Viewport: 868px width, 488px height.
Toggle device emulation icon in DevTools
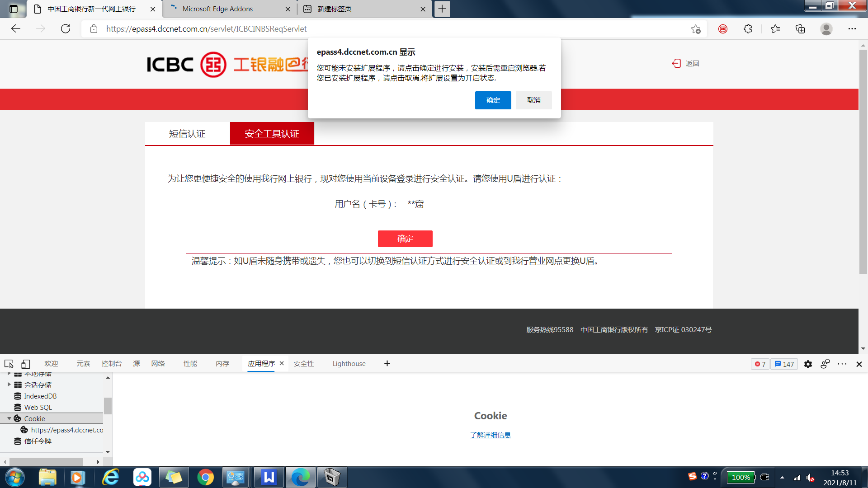tap(25, 364)
